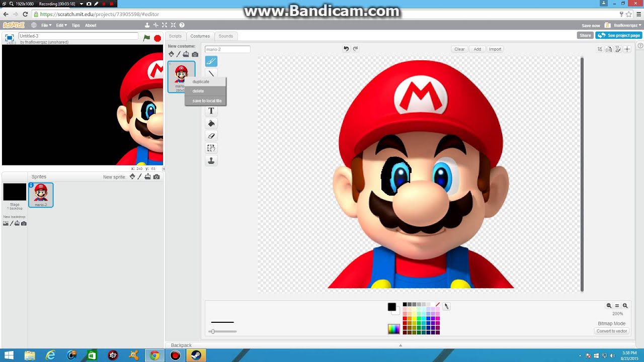Open the File menu

click(x=46, y=25)
